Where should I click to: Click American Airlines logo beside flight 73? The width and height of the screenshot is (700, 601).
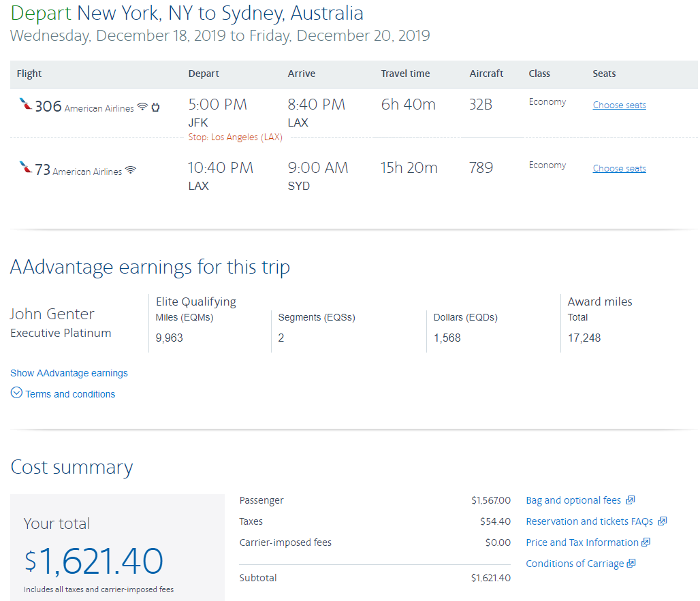tap(26, 168)
